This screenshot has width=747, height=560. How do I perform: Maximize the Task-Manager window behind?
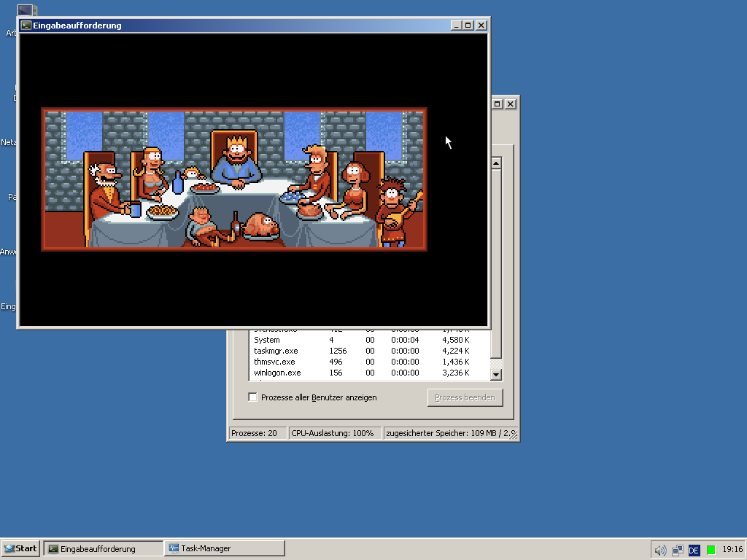(x=498, y=104)
